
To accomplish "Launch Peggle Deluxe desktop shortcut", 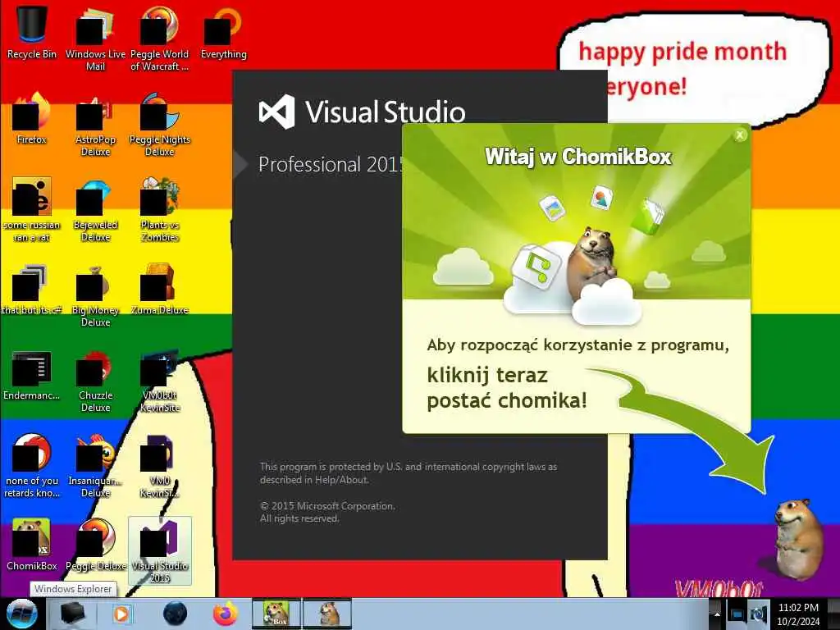I will 95,545.
